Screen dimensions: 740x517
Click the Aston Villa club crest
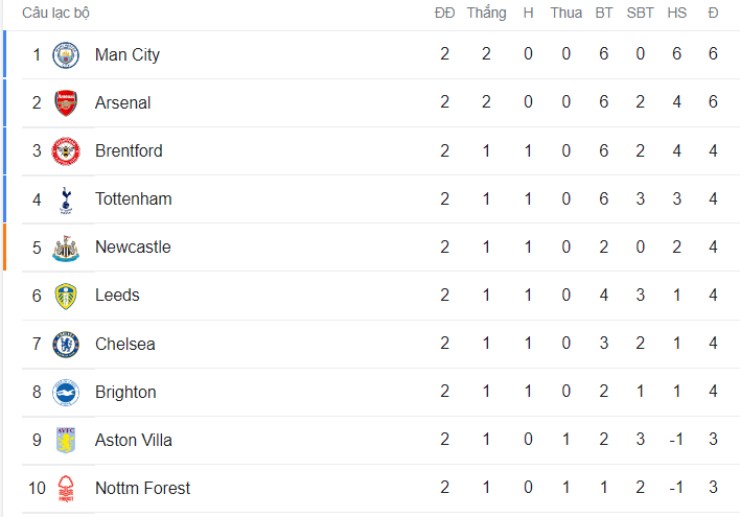[66, 440]
